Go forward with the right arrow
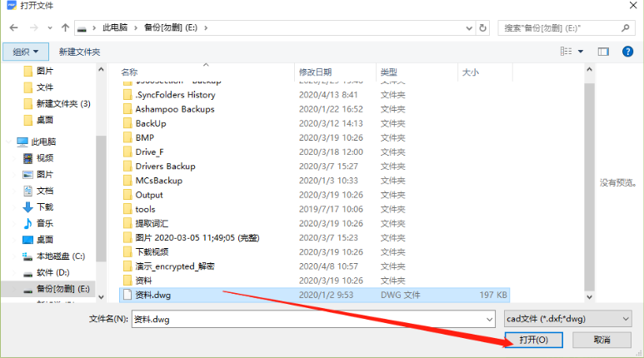 pyautogui.click(x=33, y=28)
